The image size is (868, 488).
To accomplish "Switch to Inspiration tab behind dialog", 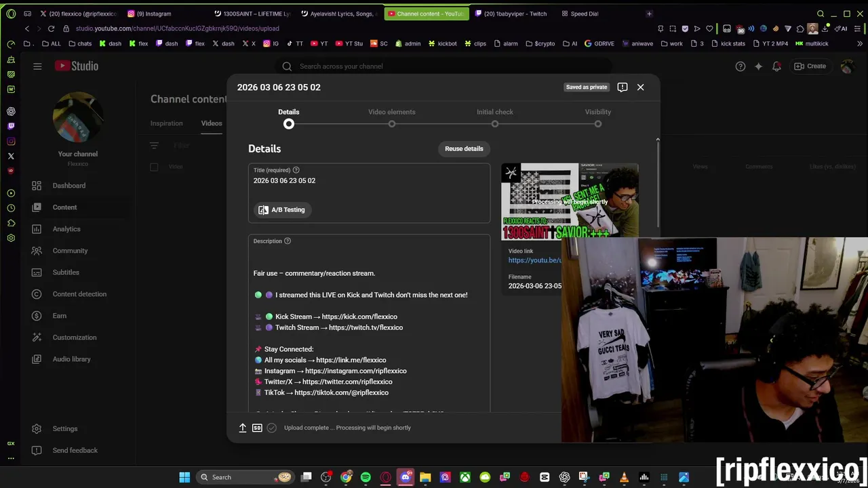I will tap(167, 123).
